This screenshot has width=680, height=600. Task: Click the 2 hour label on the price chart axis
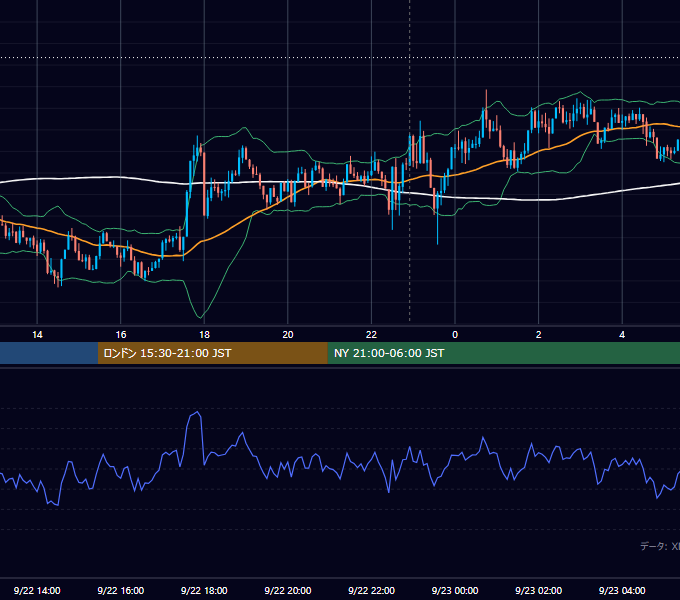click(x=539, y=335)
